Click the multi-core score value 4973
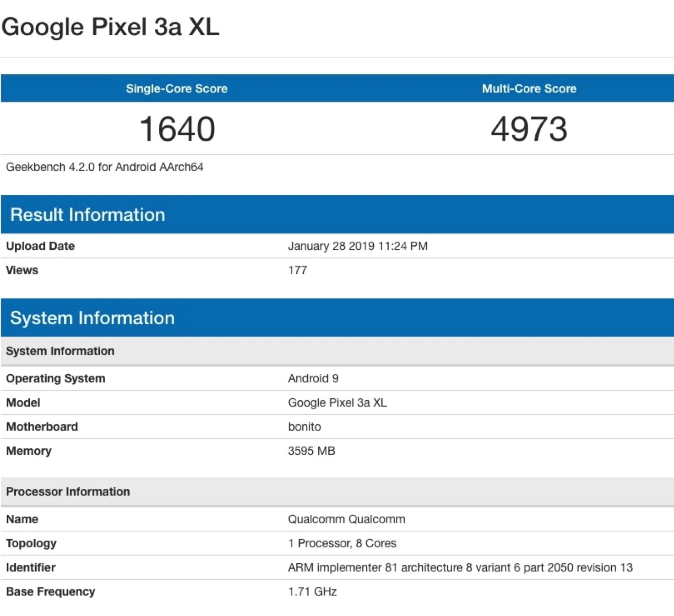674x616 pixels. point(529,129)
